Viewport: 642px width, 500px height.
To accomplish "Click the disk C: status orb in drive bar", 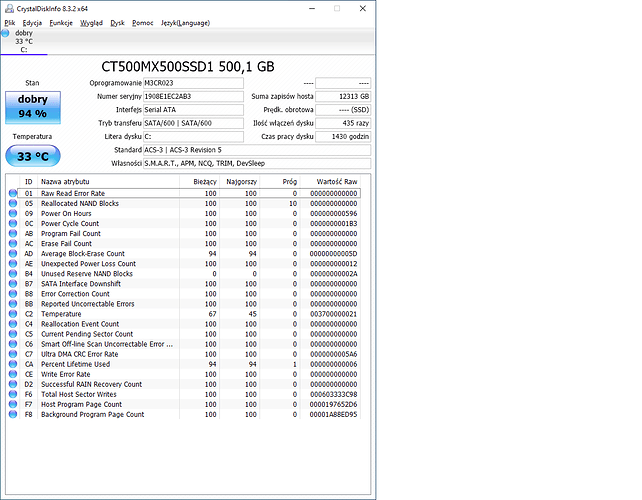I will pos(5,33).
